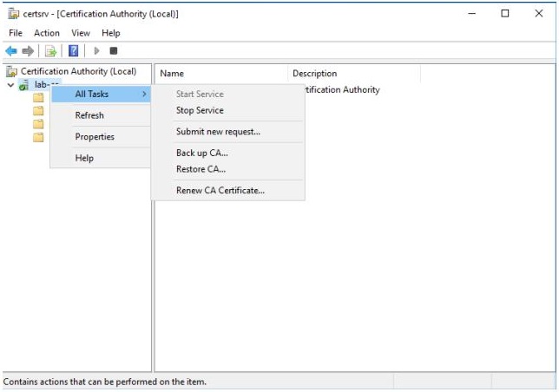
Task: Open the Help toolbar icon
Action: point(73,51)
